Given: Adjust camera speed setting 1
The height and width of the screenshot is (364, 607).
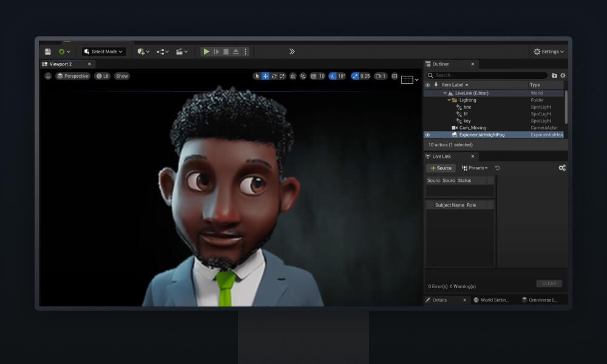Looking at the screenshot, I should tap(381, 76).
